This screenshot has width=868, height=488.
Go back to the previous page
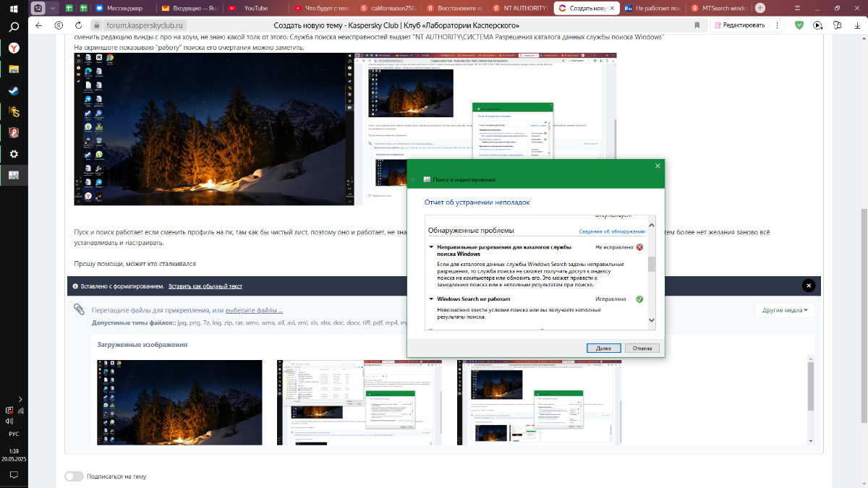[x=41, y=25]
